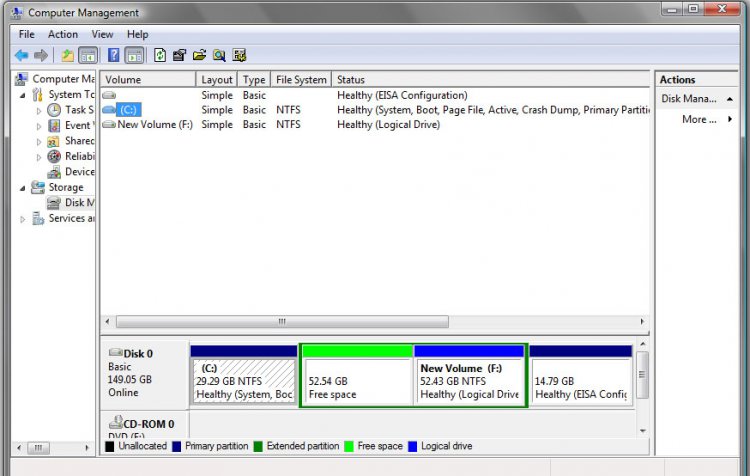Image resolution: width=750 pixels, height=476 pixels.
Task: Click the disk map vertical scrollbar thumb
Action: [642, 375]
